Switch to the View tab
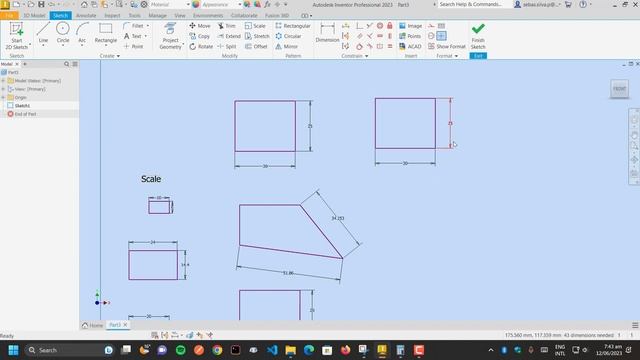The width and height of the screenshot is (640, 360). pyautogui.click(x=180, y=16)
